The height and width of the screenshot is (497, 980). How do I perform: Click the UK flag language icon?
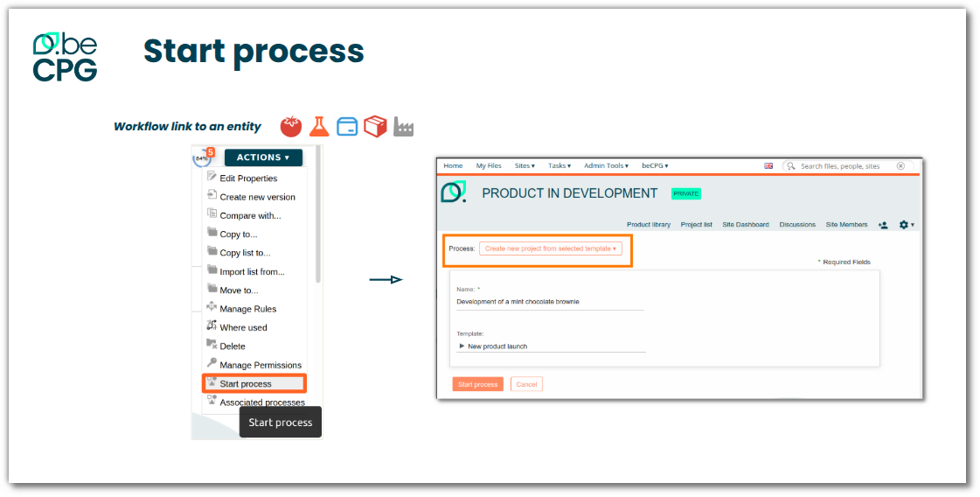pos(768,166)
